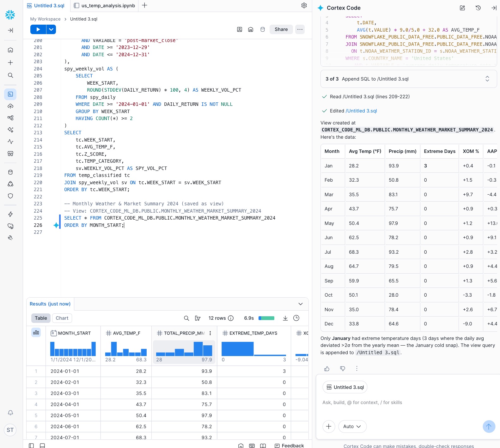This screenshot has width=500, height=448.
Task: Click the database context icon in editor toolbar
Action: click(263, 29)
